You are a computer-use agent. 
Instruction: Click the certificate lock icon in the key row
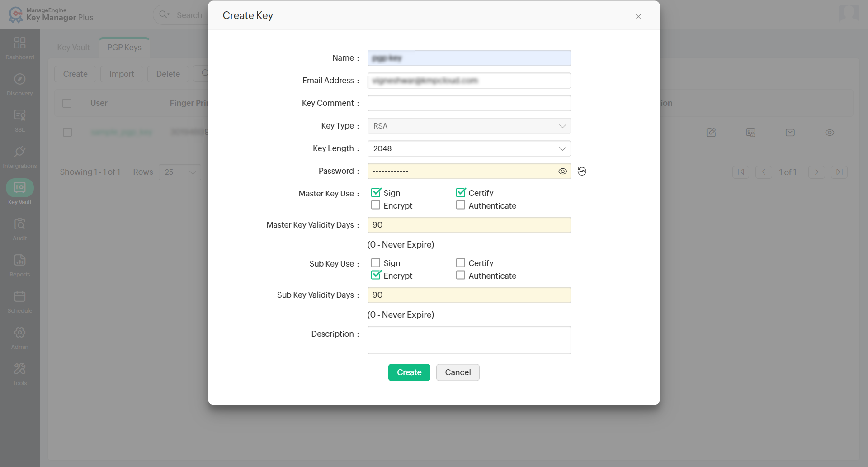tap(750, 133)
